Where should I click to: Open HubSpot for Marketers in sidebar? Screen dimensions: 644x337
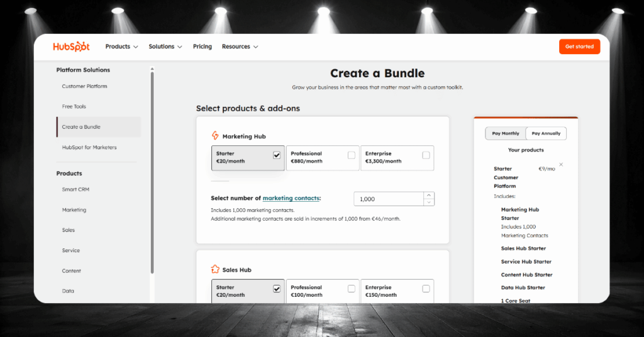(x=89, y=147)
